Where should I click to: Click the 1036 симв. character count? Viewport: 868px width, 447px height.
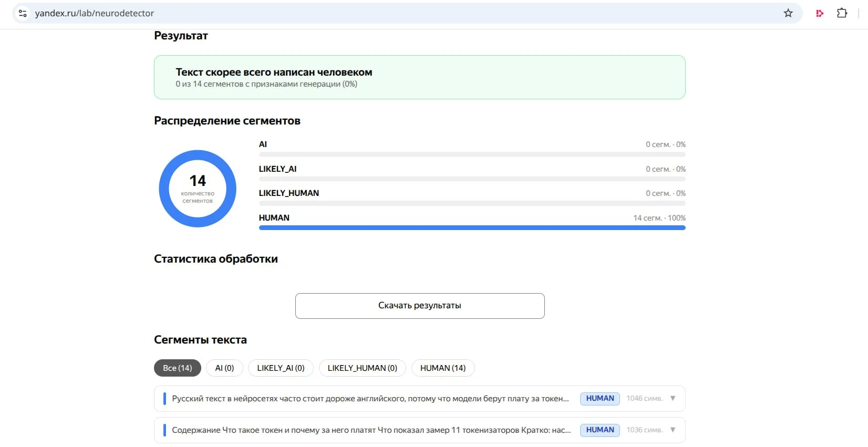(644, 430)
